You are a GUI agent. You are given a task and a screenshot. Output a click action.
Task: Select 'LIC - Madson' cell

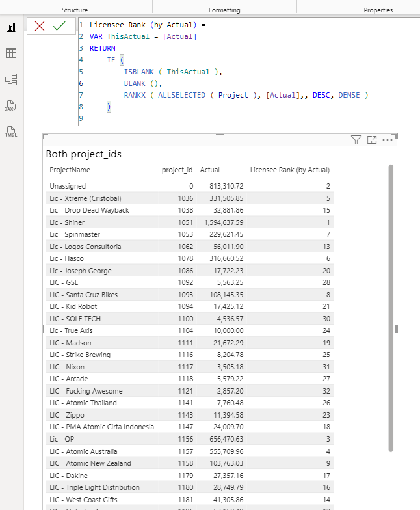pos(70,343)
